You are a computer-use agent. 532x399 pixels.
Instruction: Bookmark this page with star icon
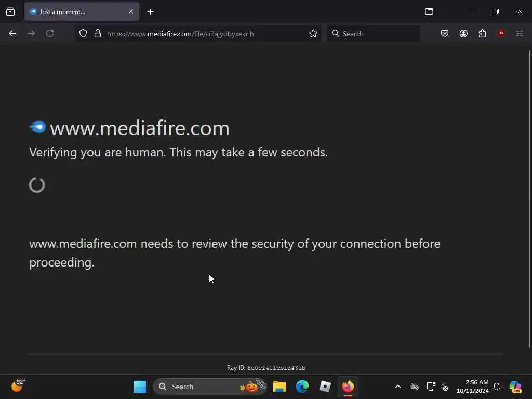tap(313, 33)
